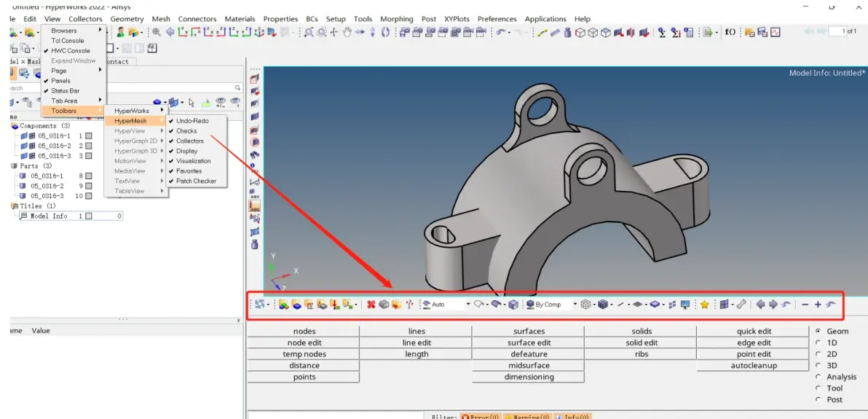Click the monitor display icon in bottom toolbar
The image size is (868, 419).
tap(684, 305)
